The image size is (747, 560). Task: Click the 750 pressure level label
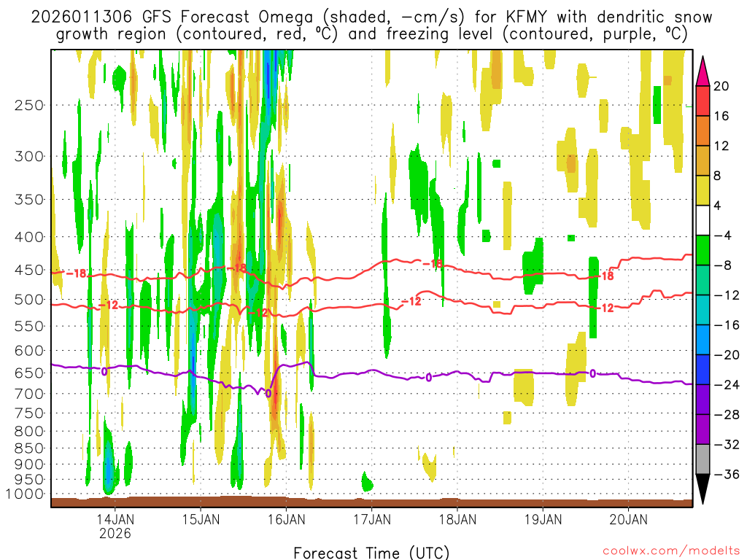[29, 413]
